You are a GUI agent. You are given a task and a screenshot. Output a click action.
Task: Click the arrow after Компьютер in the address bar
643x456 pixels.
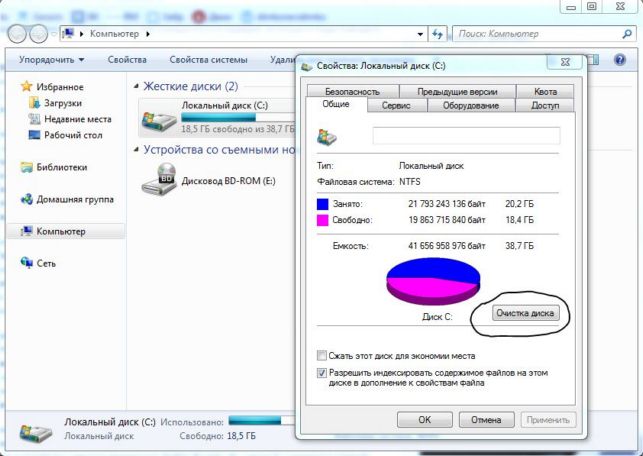point(148,34)
